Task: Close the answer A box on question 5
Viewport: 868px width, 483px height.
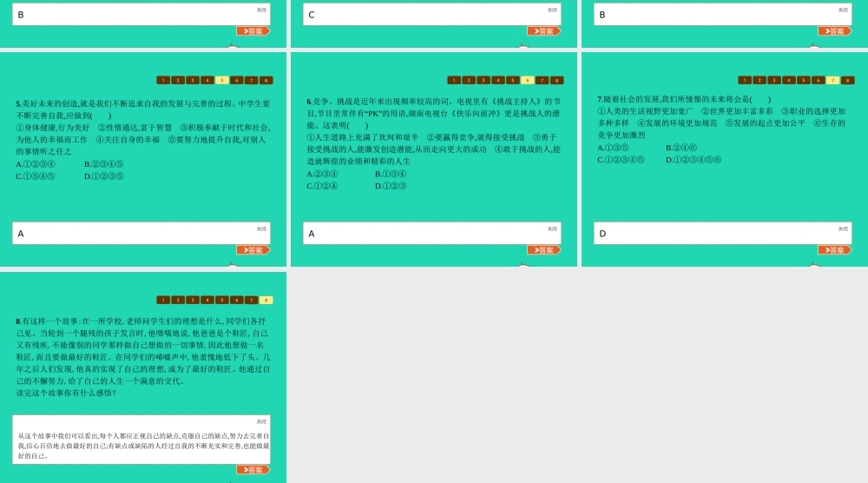Action: coord(261,228)
